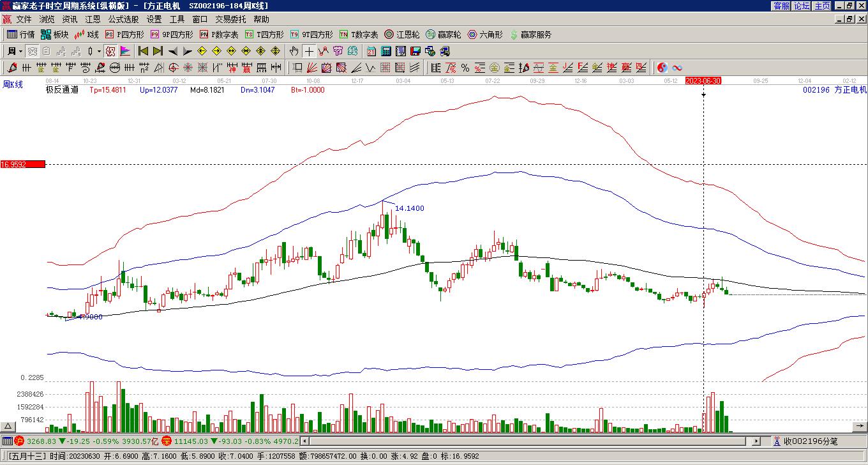The image size is (868, 465).
Task: Open the T数字表 time number table
Action: [x=359, y=34]
